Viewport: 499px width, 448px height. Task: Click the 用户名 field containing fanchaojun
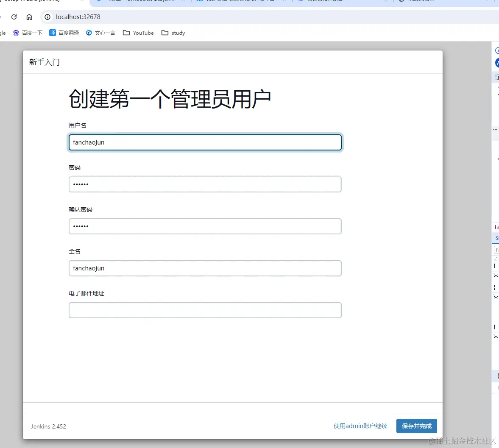tap(205, 142)
